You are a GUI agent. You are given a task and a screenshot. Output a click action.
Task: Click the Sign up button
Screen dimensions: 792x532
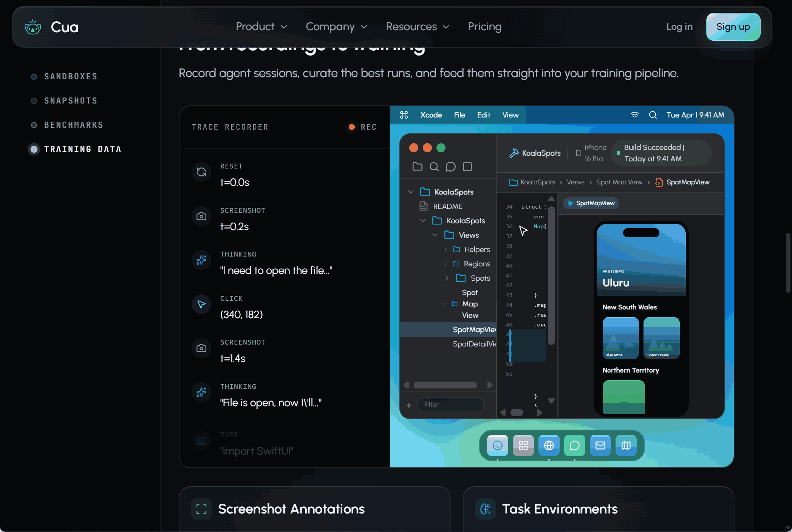pyautogui.click(x=733, y=27)
